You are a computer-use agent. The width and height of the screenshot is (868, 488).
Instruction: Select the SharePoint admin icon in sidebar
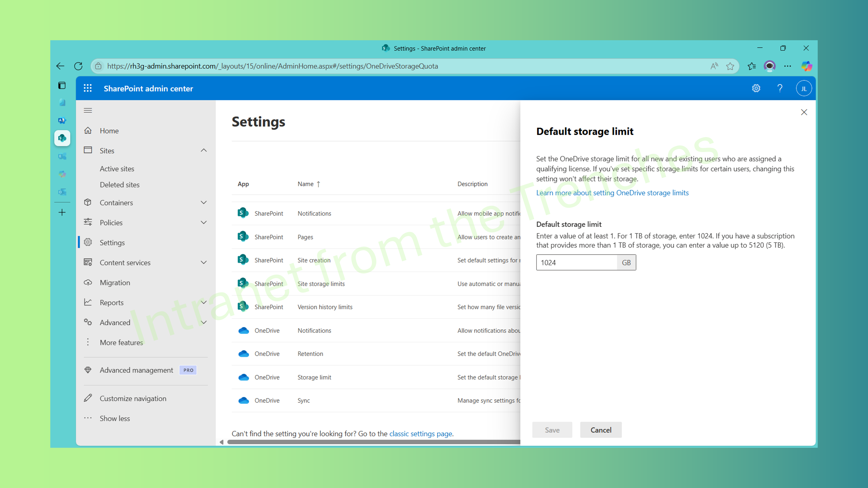[62, 138]
